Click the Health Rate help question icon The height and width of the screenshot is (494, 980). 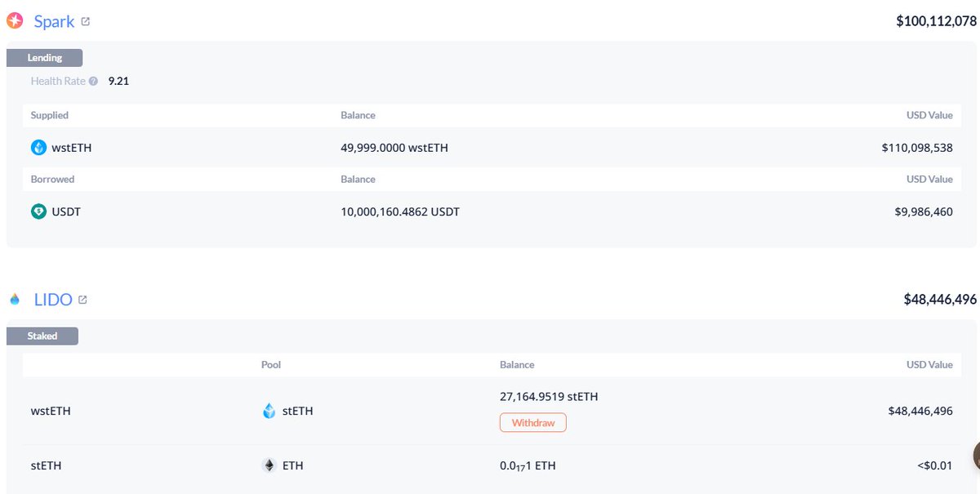pos(93,82)
